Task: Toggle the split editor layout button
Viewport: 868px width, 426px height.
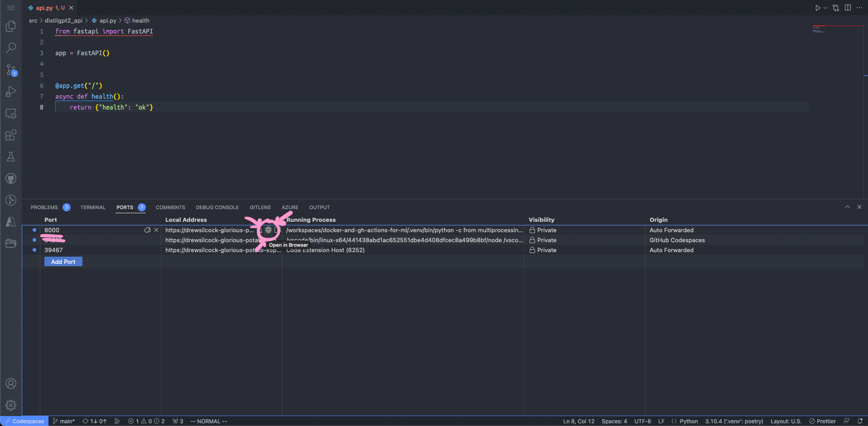Action: pyautogui.click(x=848, y=8)
